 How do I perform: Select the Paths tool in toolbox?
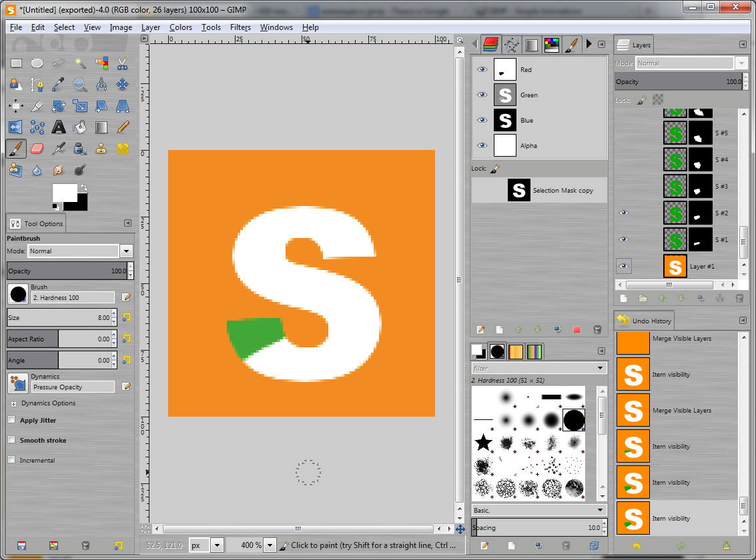tap(37, 85)
